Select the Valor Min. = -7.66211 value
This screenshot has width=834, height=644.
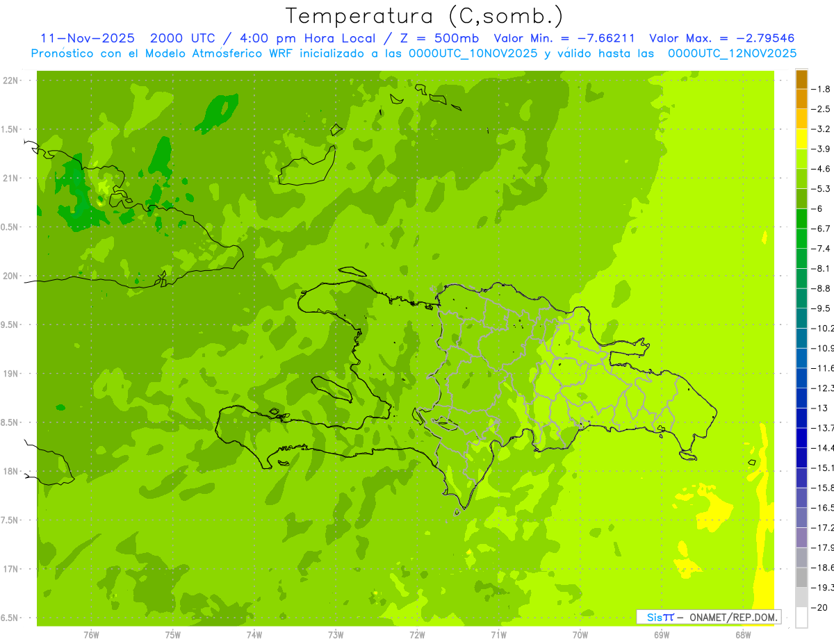tap(564, 39)
